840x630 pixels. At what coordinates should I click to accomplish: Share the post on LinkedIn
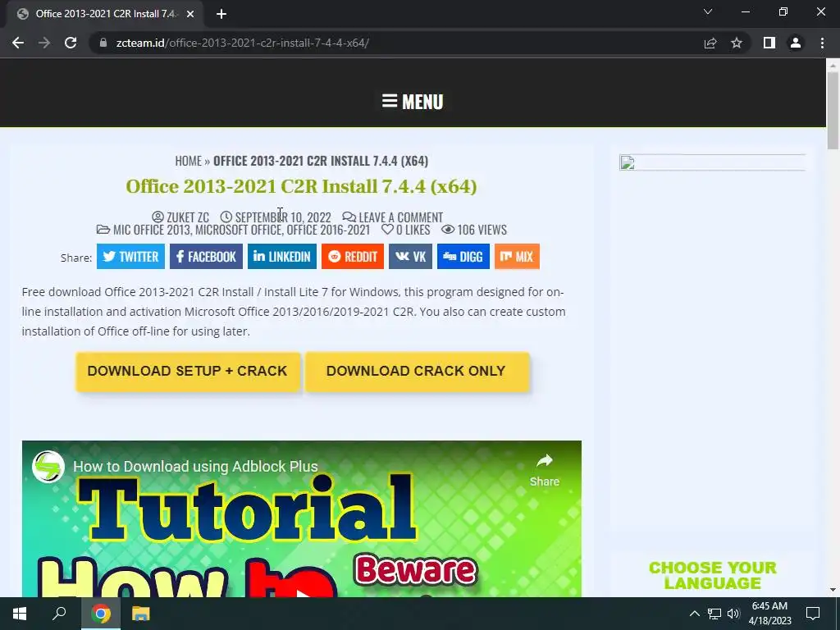282,257
